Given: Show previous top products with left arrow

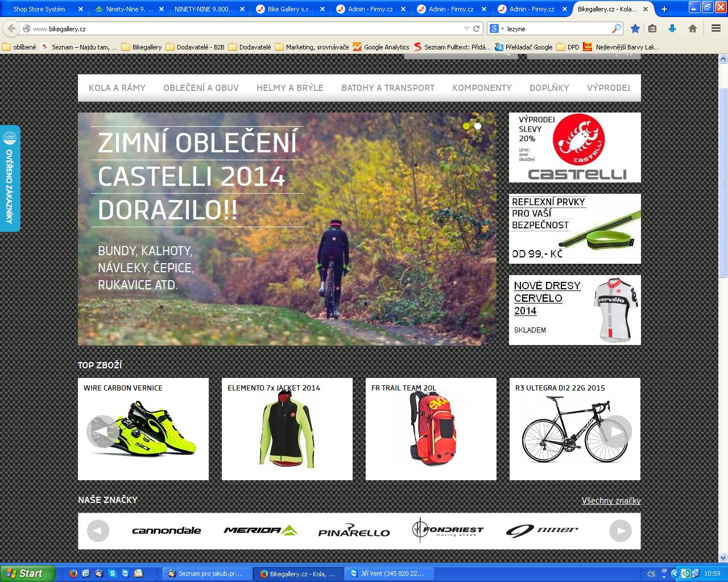Looking at the screenshot, I should point(102,431).
